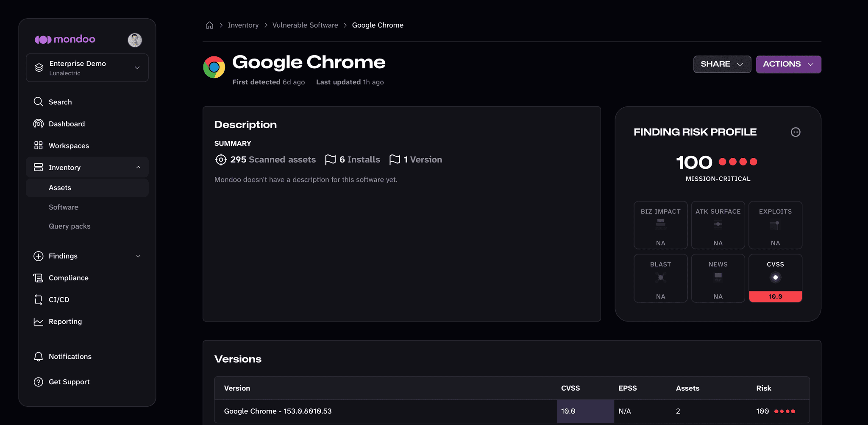Select Assets under Inventory

87,187
